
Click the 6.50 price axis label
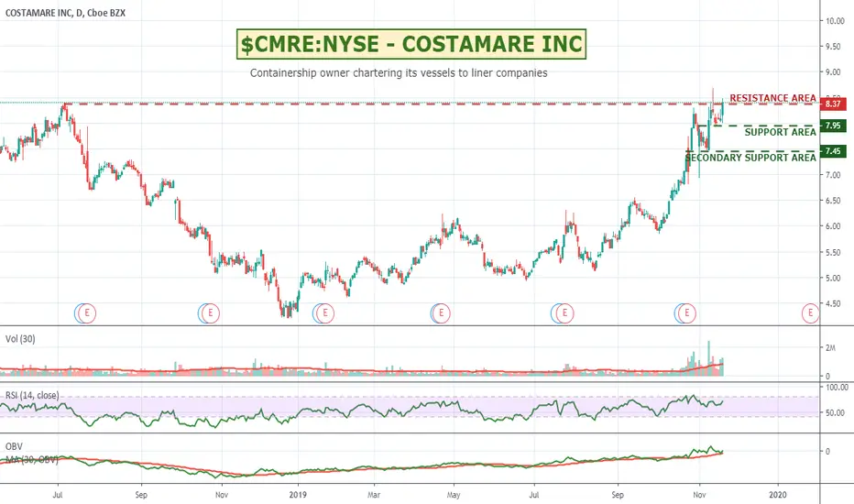tap(833, 201)
